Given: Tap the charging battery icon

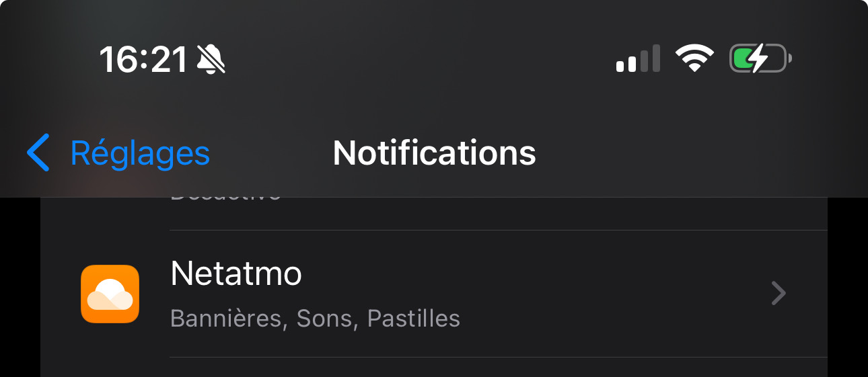Looking at the screenshot, I should click(760, 59).
